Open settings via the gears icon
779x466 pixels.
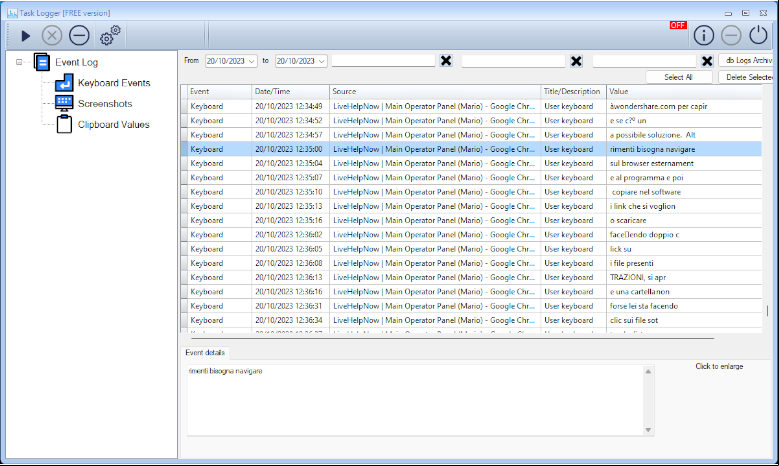pos(110,35)
